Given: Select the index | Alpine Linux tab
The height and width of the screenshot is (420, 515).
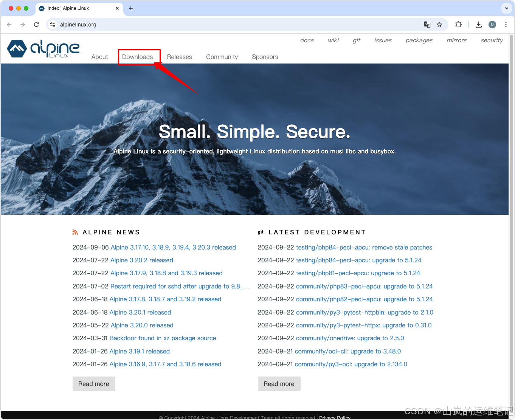Looking at the screenshot, I should (79, 8).
